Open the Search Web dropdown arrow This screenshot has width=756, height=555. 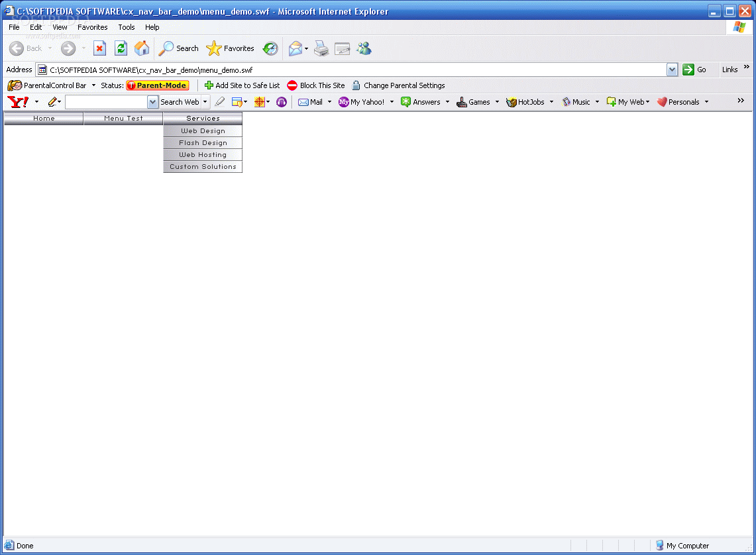205,101
